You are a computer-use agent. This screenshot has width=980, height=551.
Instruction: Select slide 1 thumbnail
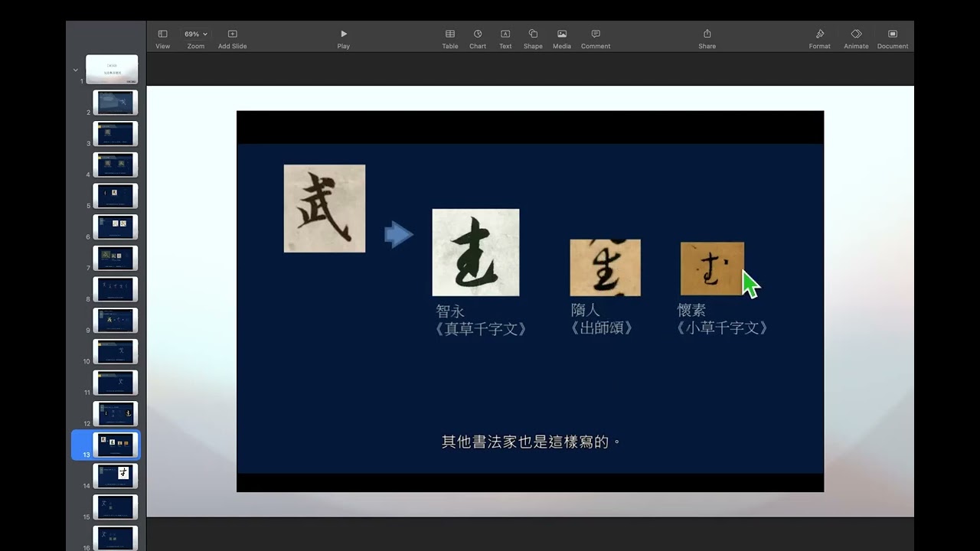tap(112, 70)
